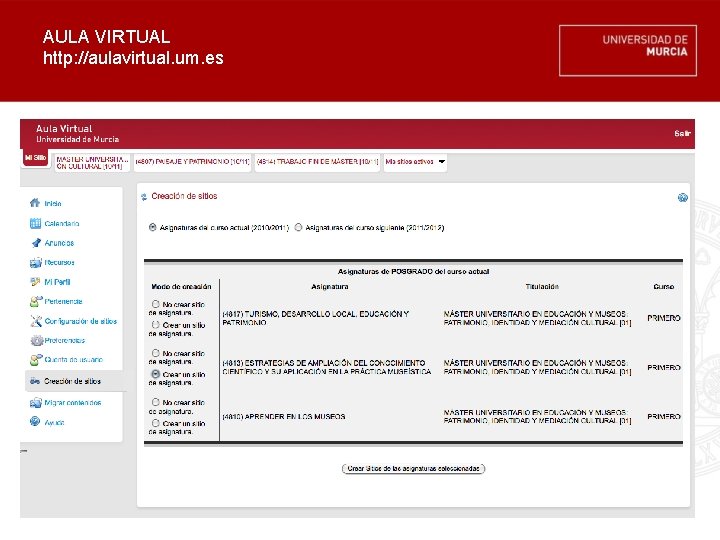Choose Crear un sitio for Estrategias subject

[x=156, y=374]
